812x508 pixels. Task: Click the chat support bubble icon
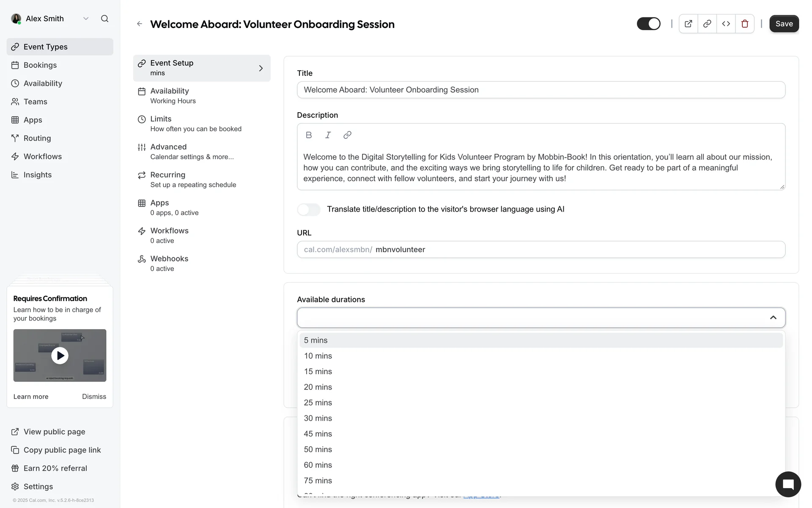point(788,484)
